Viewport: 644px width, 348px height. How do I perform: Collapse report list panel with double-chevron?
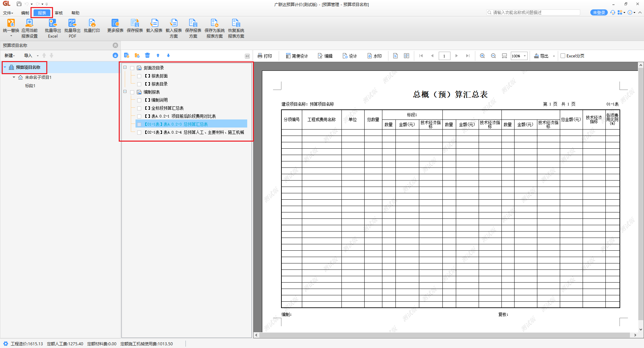[x=247, y=56]
